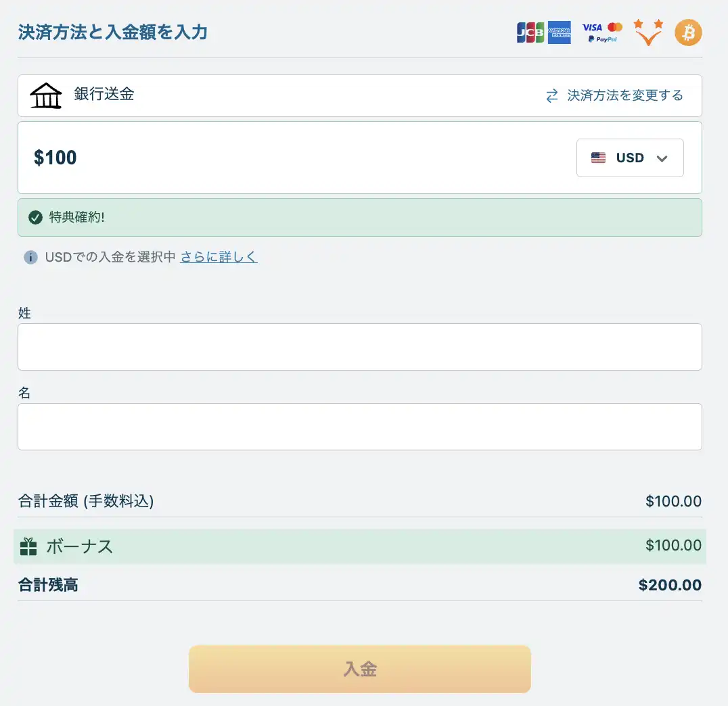Click the swap arrows icon
The width and height of the screenshot is (728, 706).
tap(552, 95)
